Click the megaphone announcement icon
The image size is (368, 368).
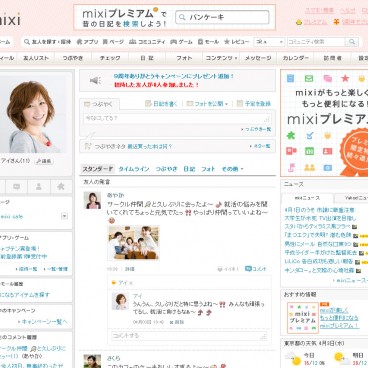(95, 80)
